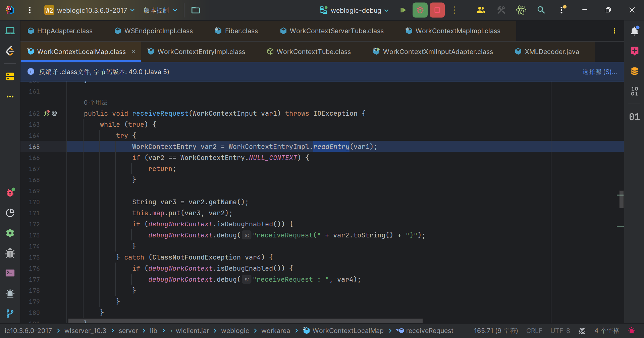Click the receiveRequest breadcrumb item
The width and height of the screenshot is (644, 338).
tap(425, 331)
